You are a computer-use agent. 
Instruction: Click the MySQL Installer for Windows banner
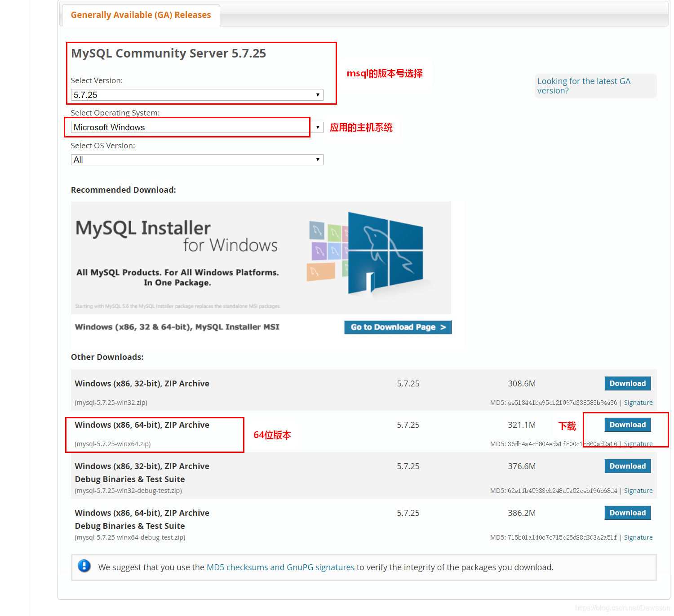point(261,257)
